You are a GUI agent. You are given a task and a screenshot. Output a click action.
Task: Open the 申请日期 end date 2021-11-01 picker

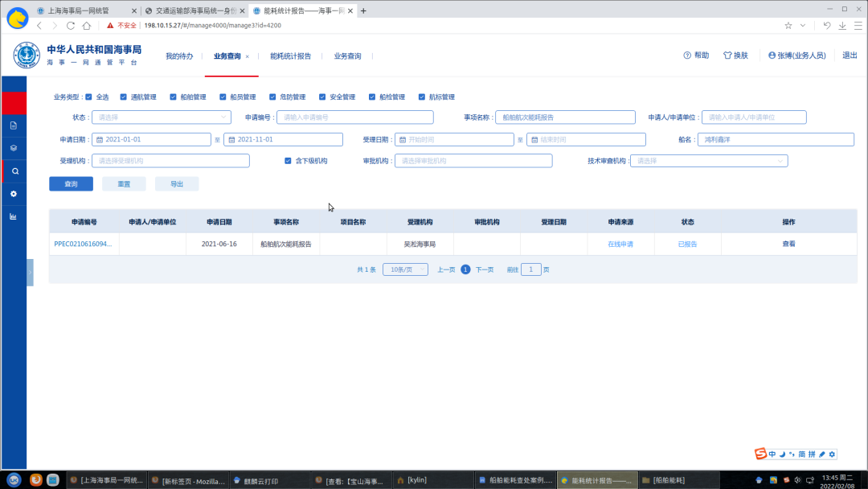[283, 140]
